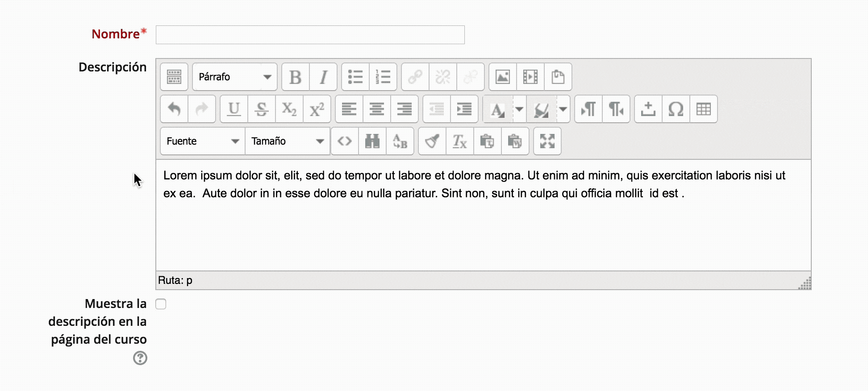Image resolution: width=868 pixels, height=391 pixels.
Task: Open the Fuente font family dropdown
Action: [202, 141]
